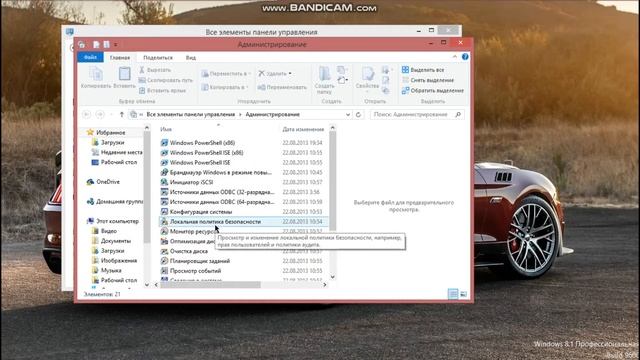
Task: Click Вырезать (Cut) in the ribbon
Action: [155, 70]
